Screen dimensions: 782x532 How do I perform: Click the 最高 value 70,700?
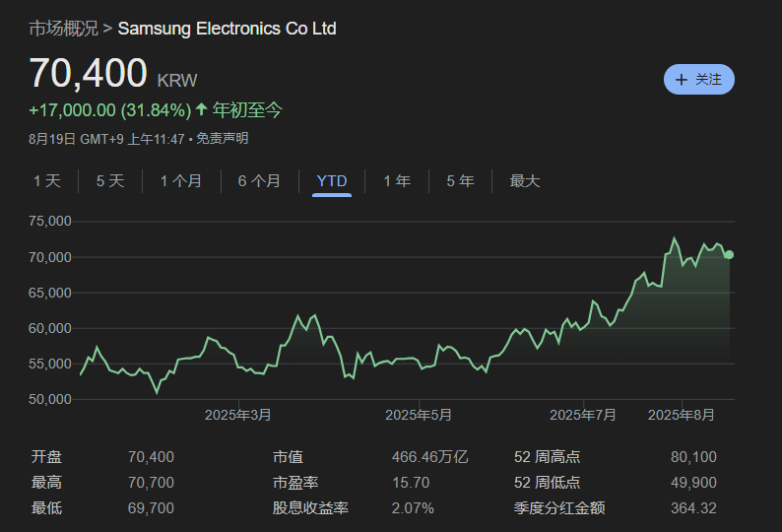point(151,483)
